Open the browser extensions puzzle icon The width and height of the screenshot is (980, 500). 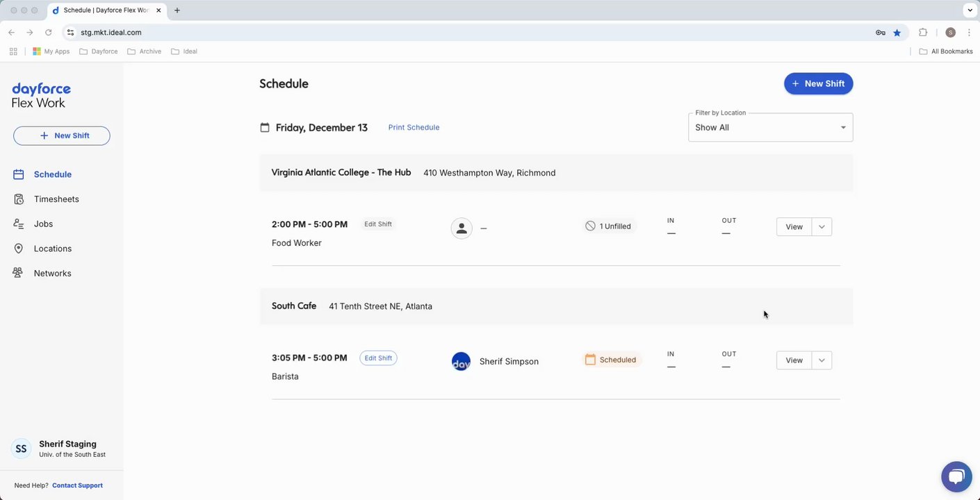[923, 33]
